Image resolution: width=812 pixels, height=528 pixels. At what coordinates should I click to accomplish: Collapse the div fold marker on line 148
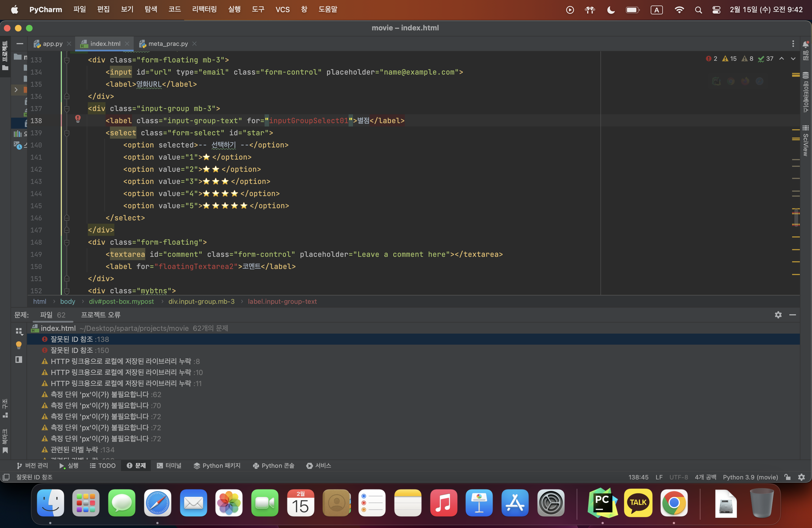click(67, 242)
